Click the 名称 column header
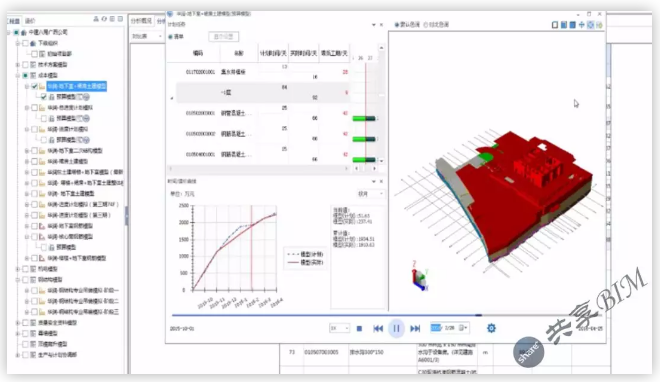This screenshot has height=382, width=660. coord(239,53)
